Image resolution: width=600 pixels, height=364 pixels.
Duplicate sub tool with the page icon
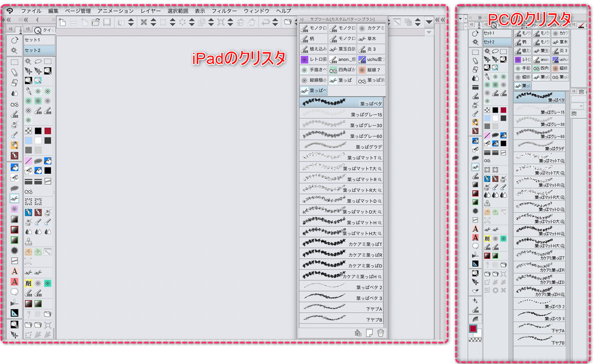[x=369, y=333]
